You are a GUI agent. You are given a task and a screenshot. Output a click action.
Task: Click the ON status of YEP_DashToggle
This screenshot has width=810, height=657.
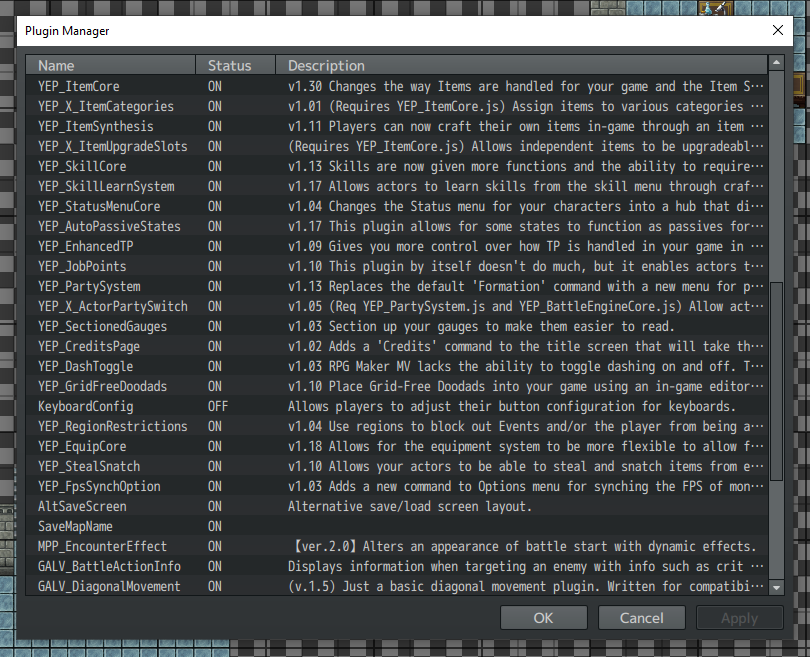(215, 366)
